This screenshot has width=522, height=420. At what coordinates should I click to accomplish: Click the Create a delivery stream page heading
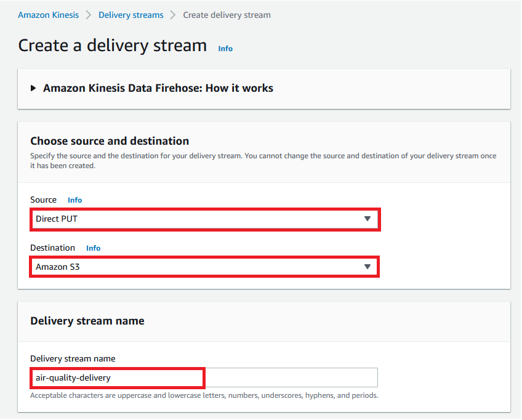[x=113, y=46]
